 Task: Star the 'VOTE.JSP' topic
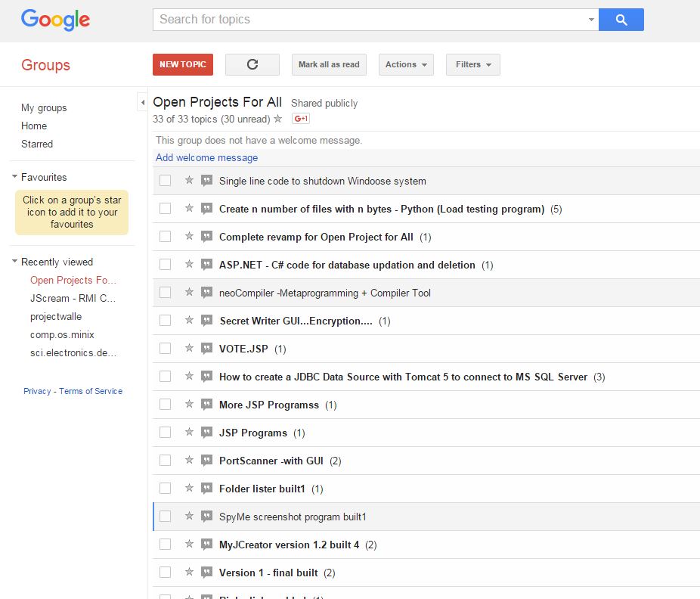pyautogui.click(x=189, y=349)
